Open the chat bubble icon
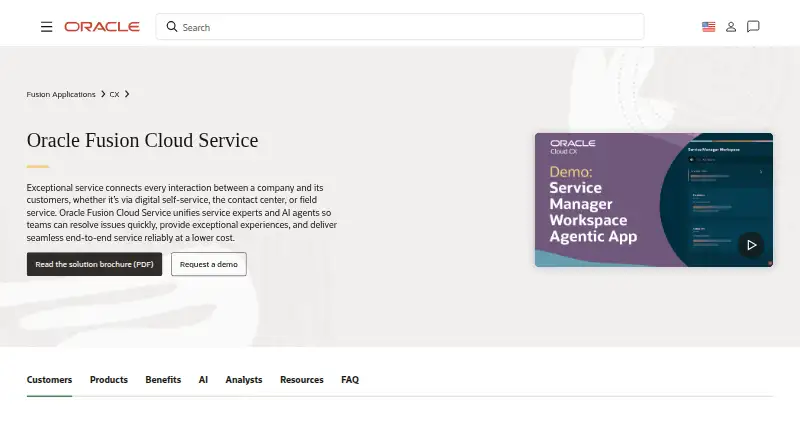The height and width of the screenshot is (440, 800). [x=753, y=27]
